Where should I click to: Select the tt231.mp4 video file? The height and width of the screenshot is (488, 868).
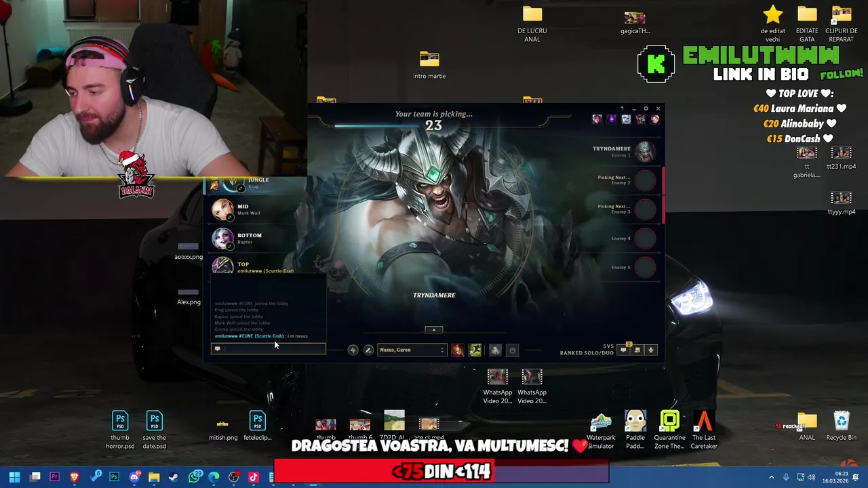841,159
